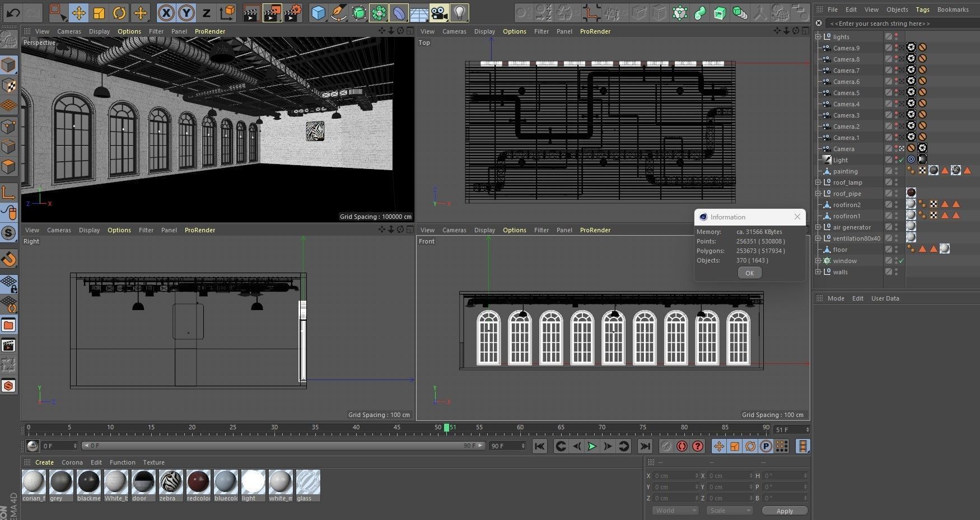Toggle layer visibility square for painting object
The width and height of the screenshot is (980, 520).
(888, 171)
